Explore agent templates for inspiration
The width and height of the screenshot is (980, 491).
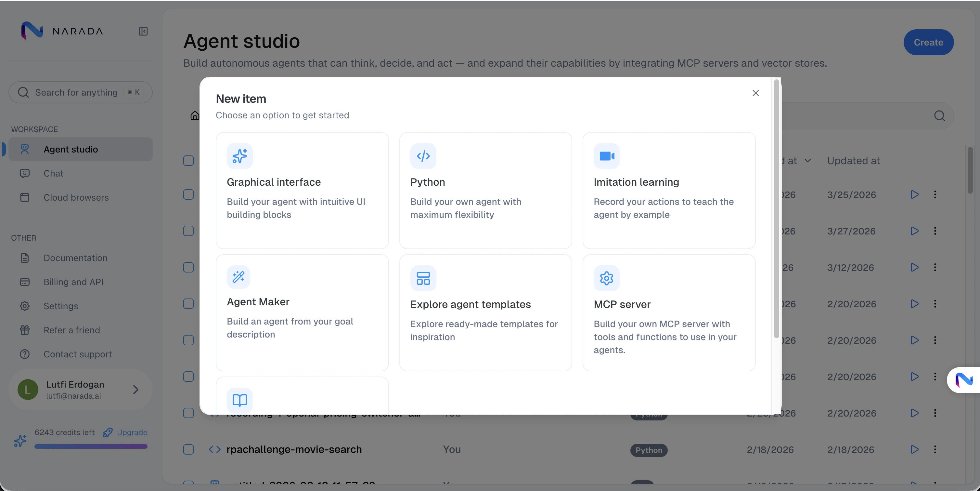485,313
